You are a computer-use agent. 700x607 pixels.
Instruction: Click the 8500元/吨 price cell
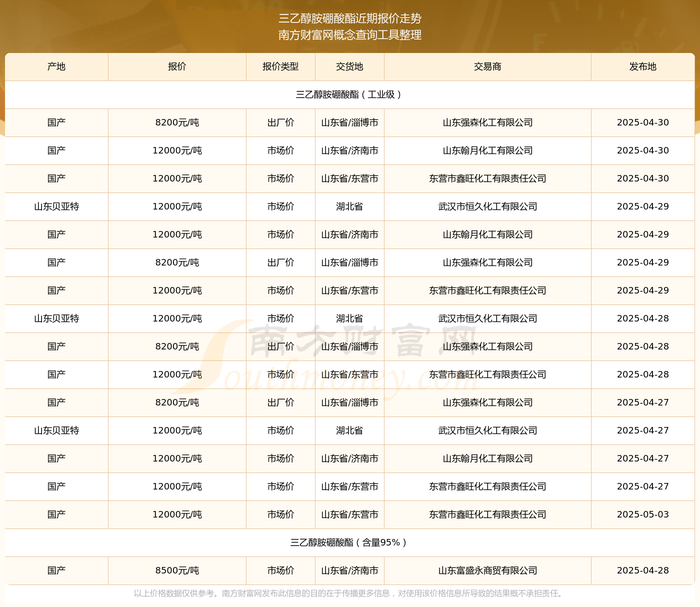pyautogui.click(x=177, y=570)
